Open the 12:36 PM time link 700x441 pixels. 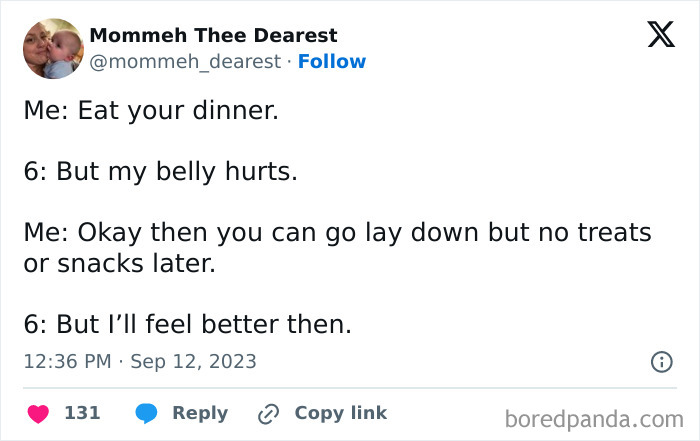(67, 362)
